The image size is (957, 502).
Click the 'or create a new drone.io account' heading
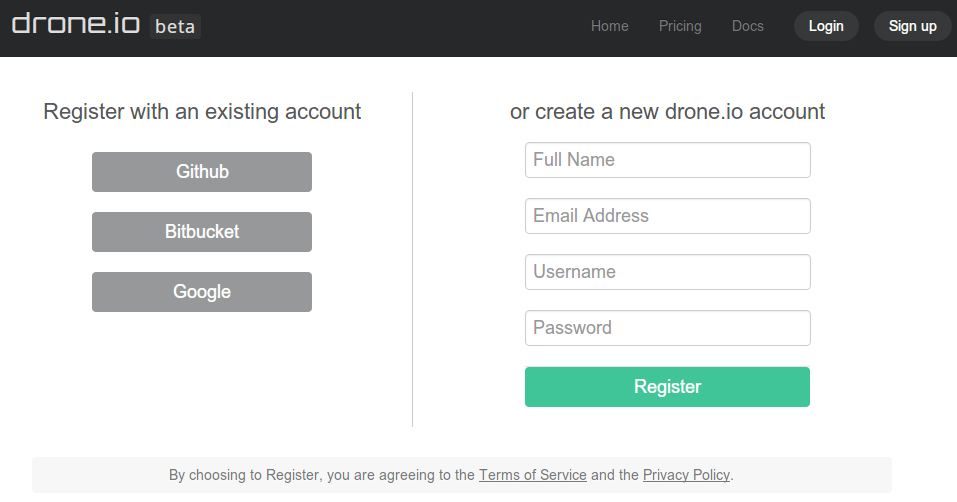click(667, 112)
